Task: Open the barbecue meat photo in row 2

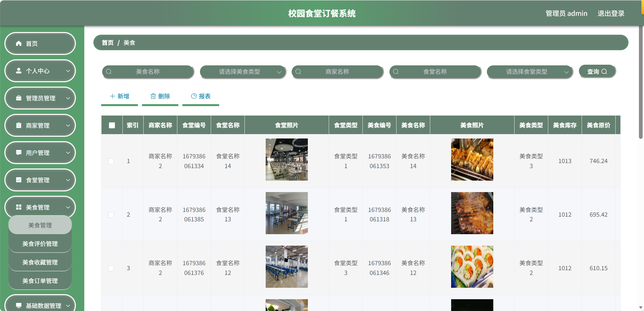Action: (472, 213)
